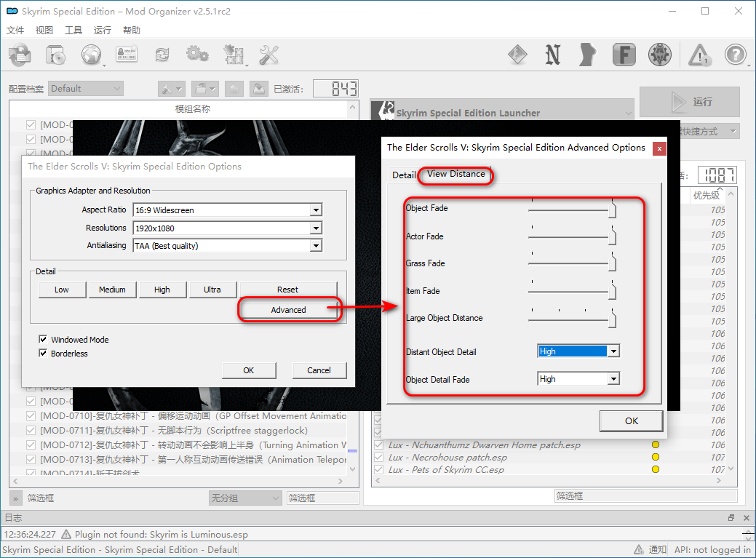Open the Help question mark icon

click(736, 55)
